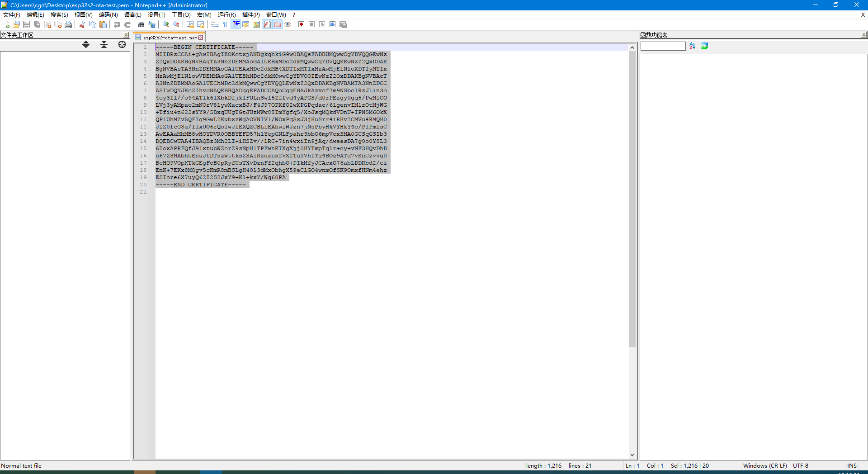Click the editor scrollbar up arrow
Viewport: 868px width, 474px height.
tap(632, 47)
